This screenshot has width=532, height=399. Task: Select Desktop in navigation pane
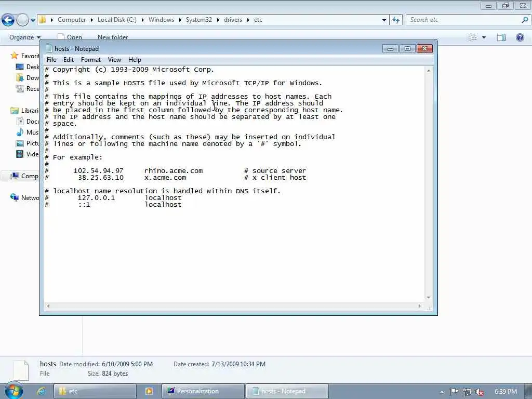point(28,67)
